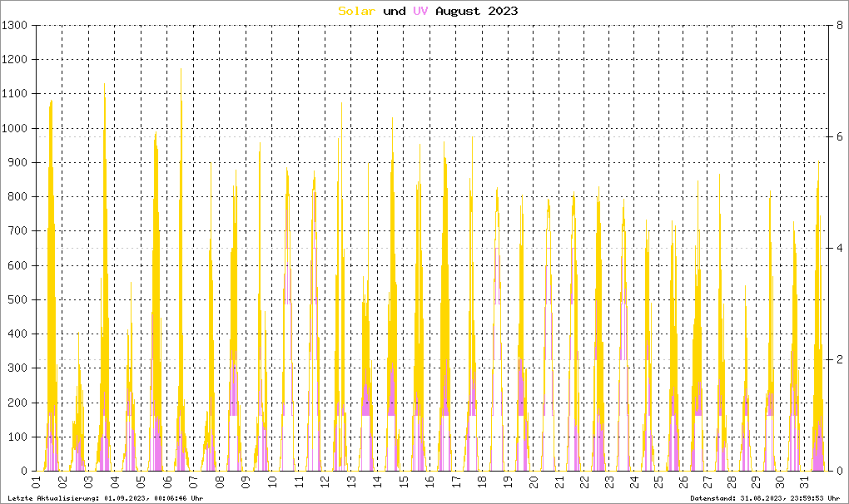Select day 25 on the date axis
Screen dimensions: 849x504
[x=658, y=482]
